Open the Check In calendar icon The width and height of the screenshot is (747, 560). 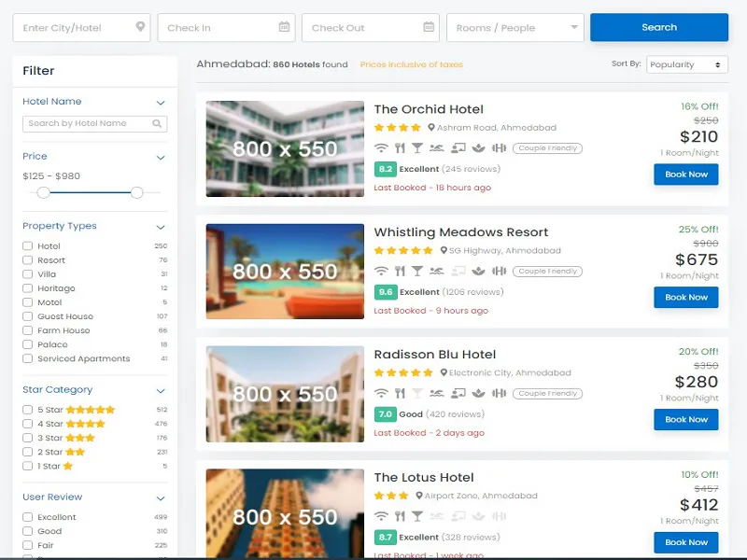[284, 27]
